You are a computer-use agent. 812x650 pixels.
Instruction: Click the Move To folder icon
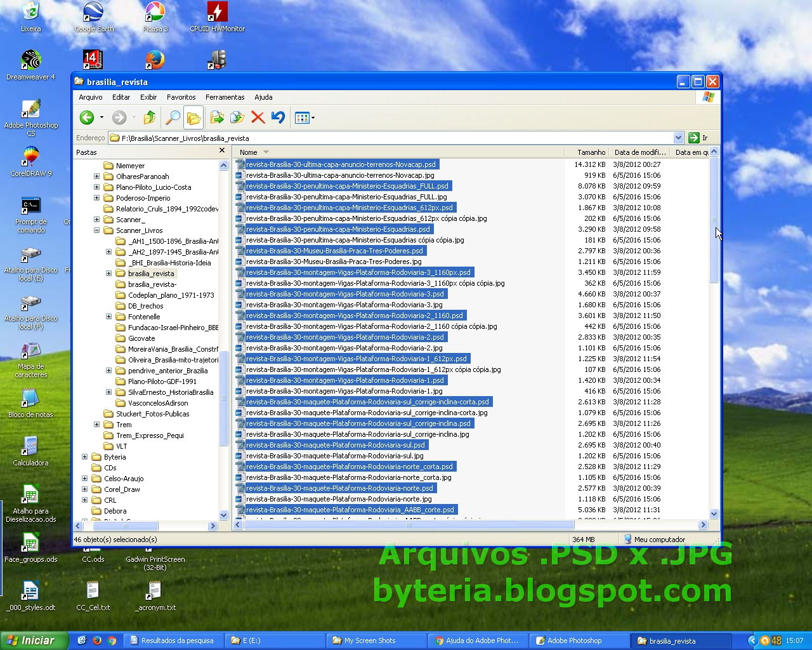coord(217,117)
